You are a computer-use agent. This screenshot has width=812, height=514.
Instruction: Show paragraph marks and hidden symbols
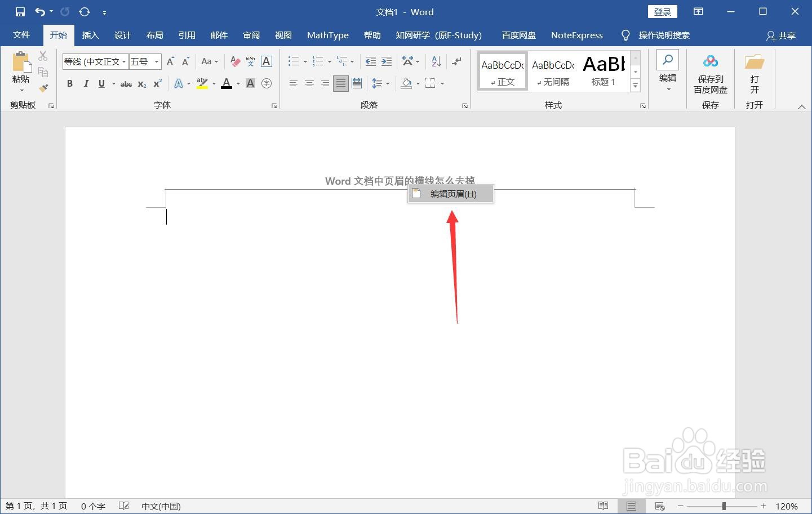click(457, 61)
